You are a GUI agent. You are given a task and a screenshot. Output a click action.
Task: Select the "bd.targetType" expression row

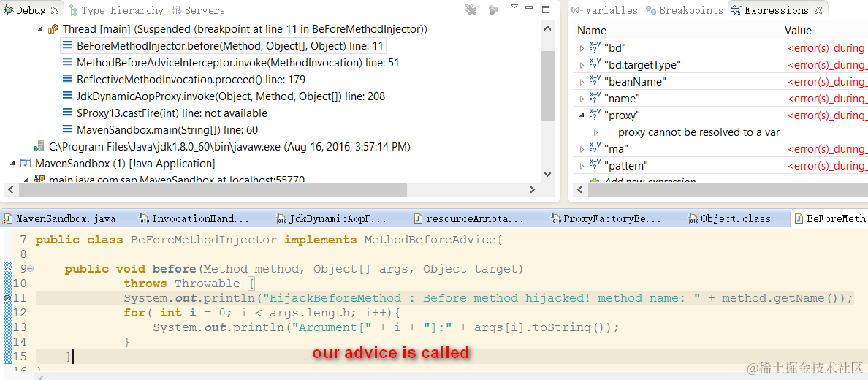(x=720, y=65)
